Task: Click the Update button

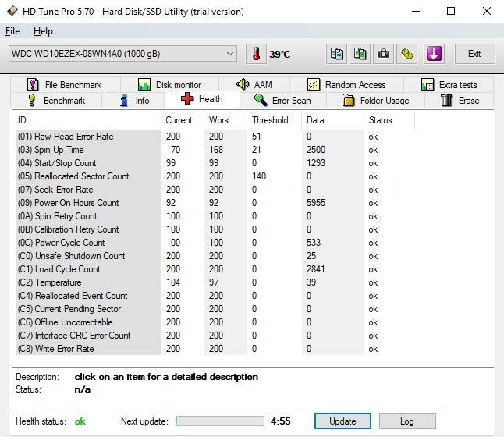Action: click(x=343, y=421)
